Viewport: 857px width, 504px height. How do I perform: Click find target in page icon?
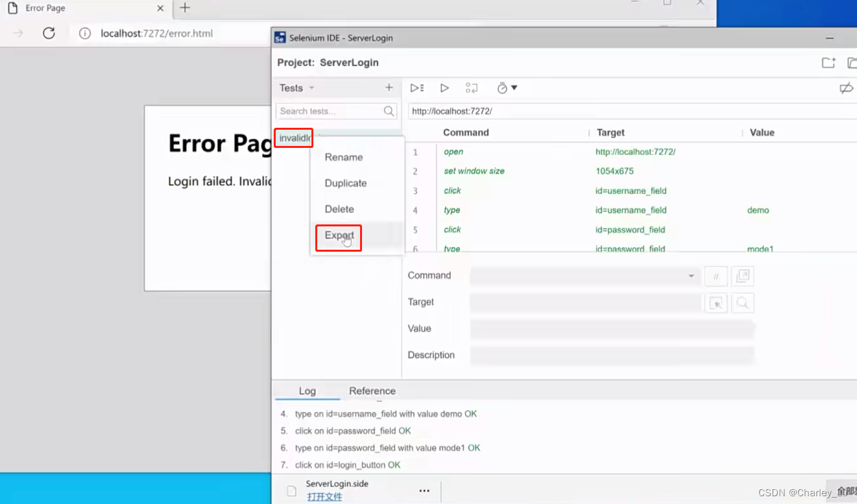742,303
